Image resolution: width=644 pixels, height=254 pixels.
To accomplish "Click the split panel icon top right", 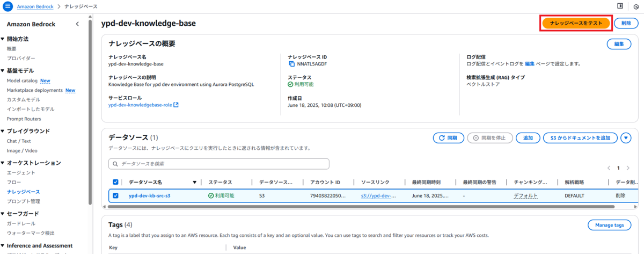I will [x=620, y=6].
